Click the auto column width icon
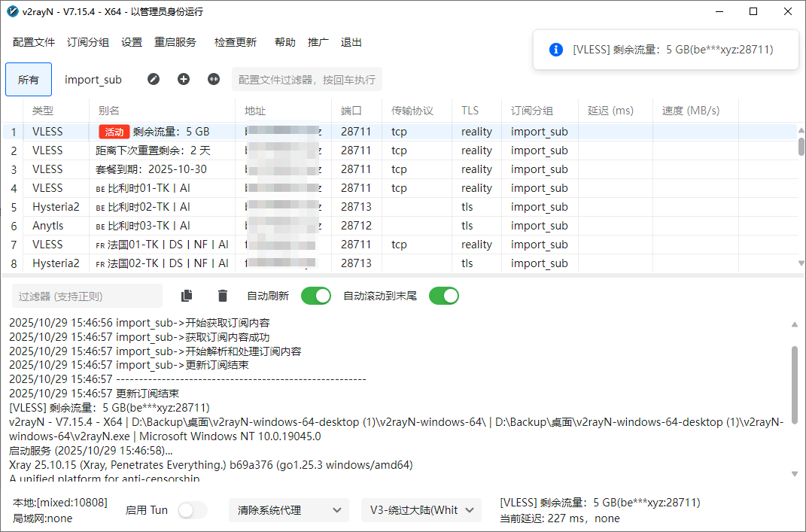Viewport: 806px width, 532px height. [214, 79]
